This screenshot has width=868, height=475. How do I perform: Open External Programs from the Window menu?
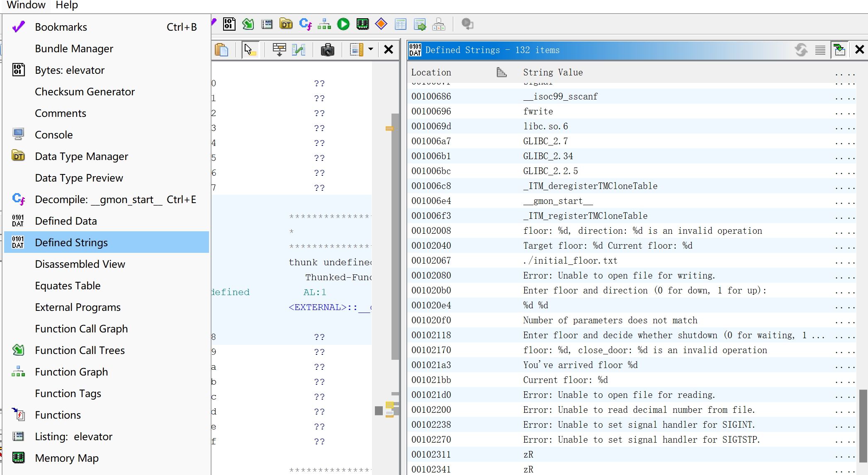click(x=106, y=307)
